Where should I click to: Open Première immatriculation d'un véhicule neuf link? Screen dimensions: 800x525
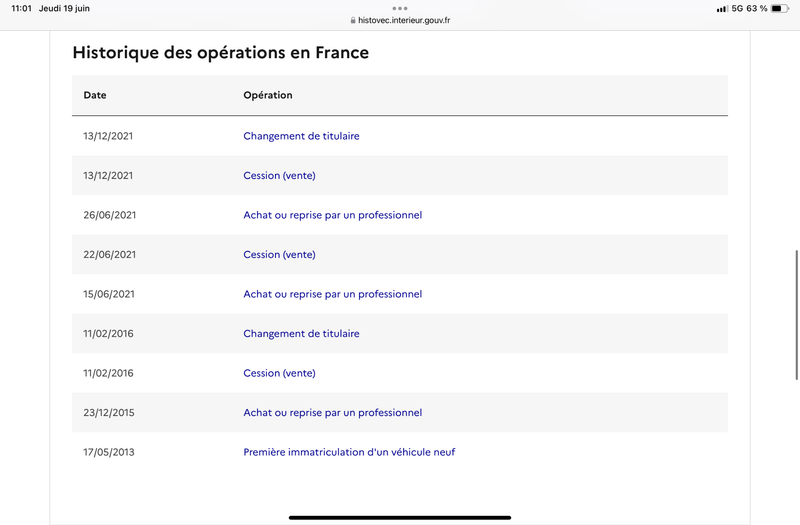[349, 452]
